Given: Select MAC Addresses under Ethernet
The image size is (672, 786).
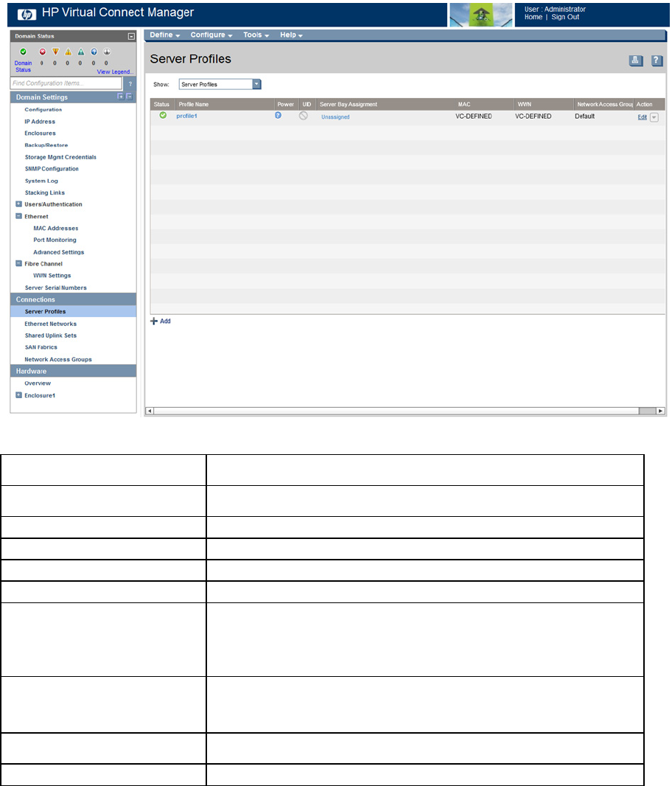Looking at the screenshot, I should click(x=55, y=228).
